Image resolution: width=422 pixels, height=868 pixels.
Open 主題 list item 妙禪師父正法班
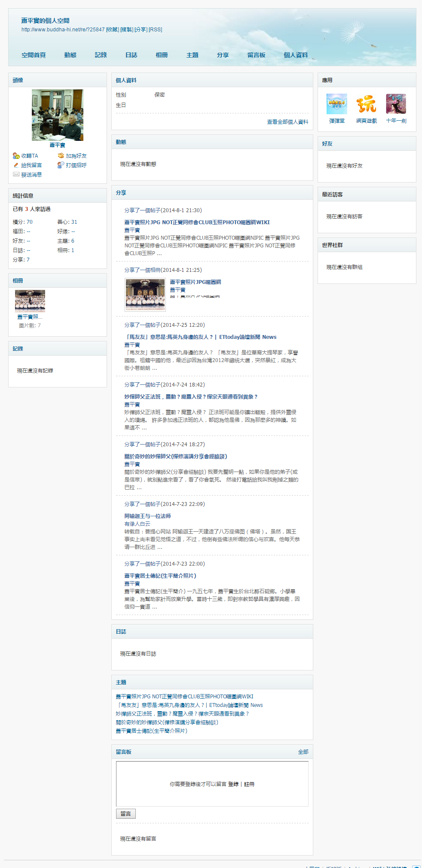point(182,714)
